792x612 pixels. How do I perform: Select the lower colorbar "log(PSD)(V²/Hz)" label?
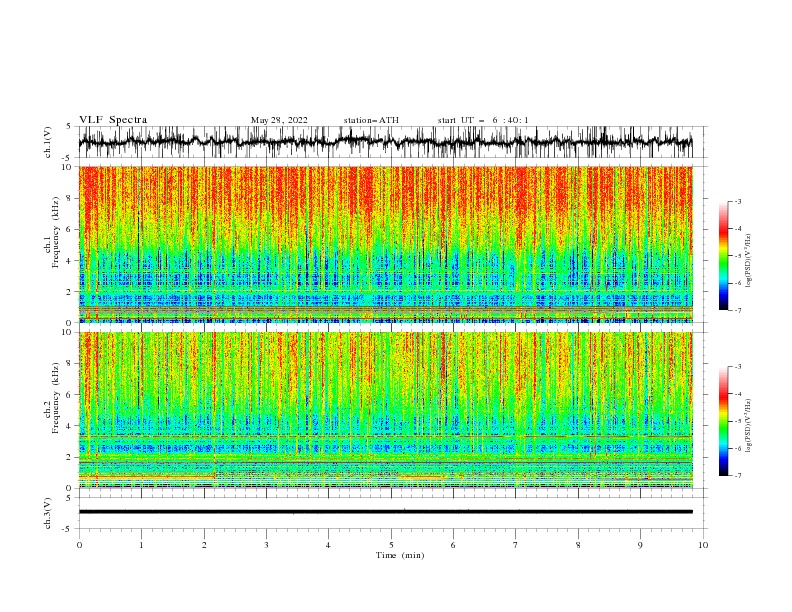tap(748, 425)
